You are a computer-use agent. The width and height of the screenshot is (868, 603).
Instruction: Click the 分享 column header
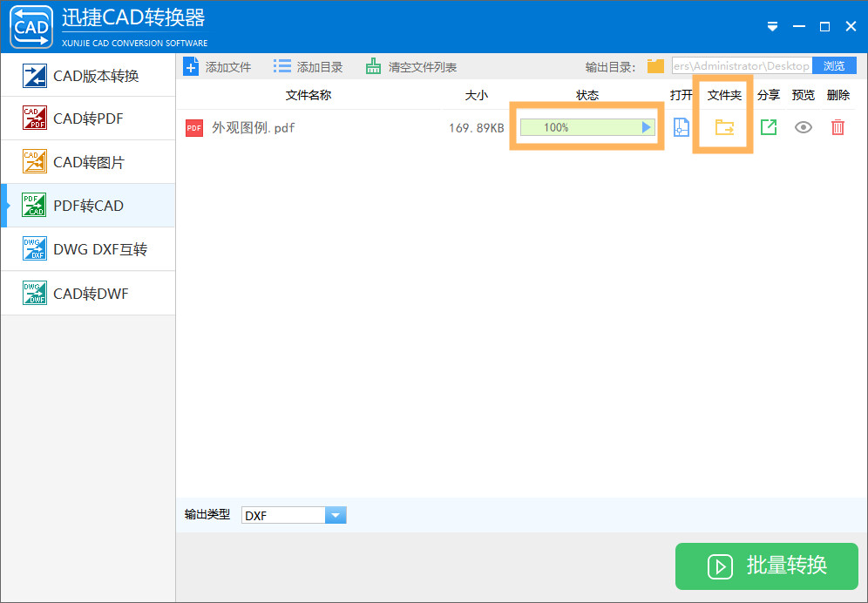tap(769, 95)
